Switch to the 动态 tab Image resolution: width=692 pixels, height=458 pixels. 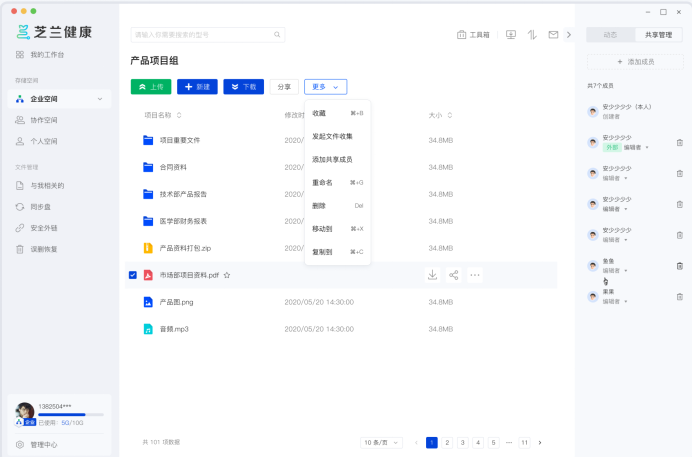[610, 35]
